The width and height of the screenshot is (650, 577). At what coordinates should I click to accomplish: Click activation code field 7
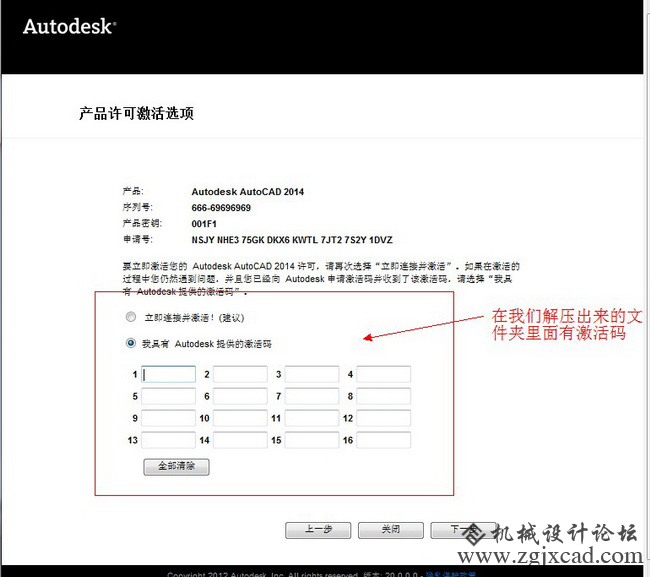point(312,396)
